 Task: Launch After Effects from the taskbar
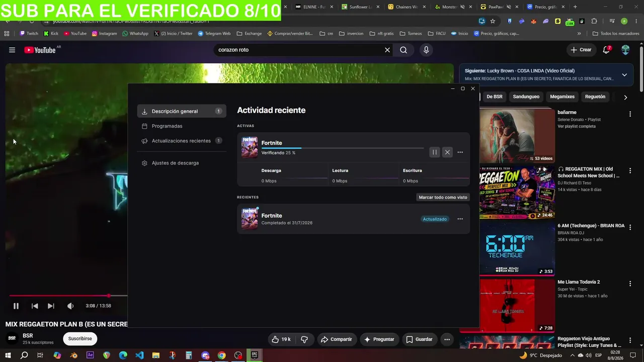(x=90, y=355)
